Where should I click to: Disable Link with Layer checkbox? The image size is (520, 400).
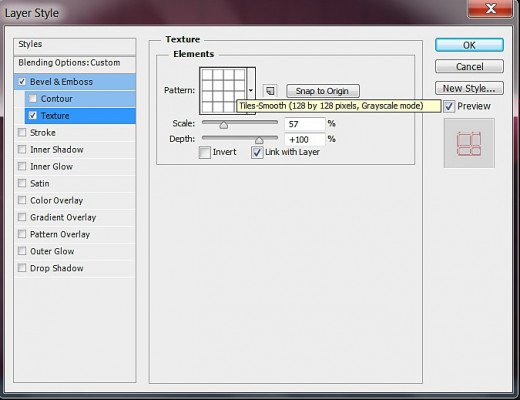tap(257, 152)
